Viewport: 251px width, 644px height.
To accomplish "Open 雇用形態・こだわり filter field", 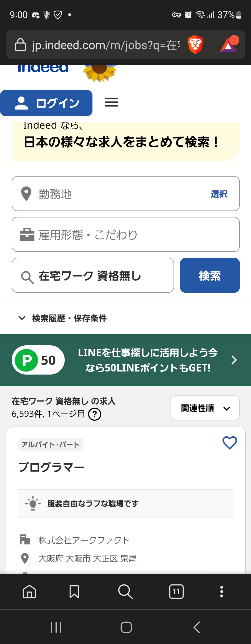I will pyautogui.click(x=125, y=235).
